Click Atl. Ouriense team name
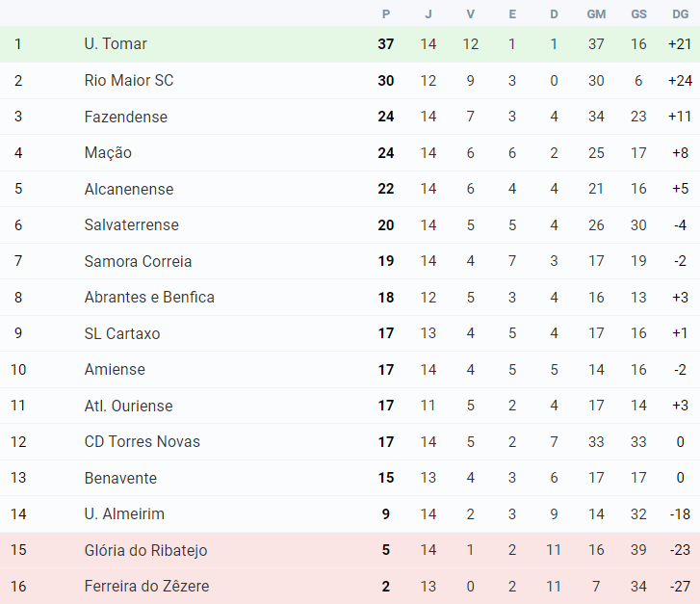The height and width of the screenshot is (604, 700). 128,406
